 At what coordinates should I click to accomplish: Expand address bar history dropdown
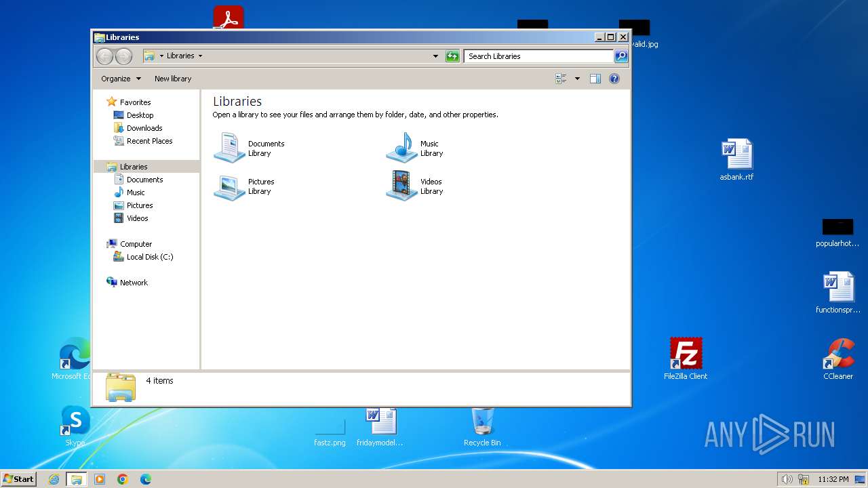pos(435,56)
